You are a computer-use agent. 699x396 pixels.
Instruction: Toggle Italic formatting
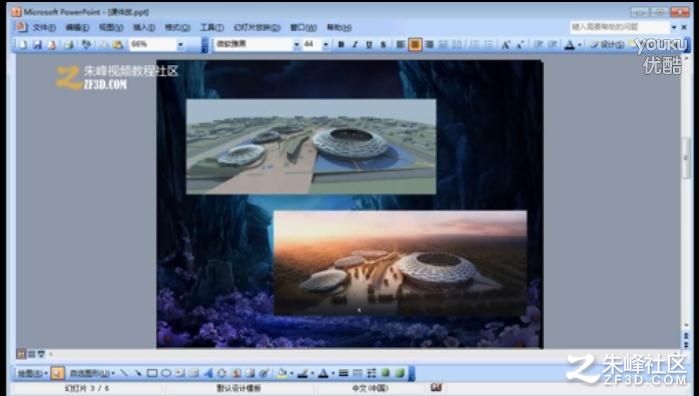pyautogui.click(x=355, y=45)
